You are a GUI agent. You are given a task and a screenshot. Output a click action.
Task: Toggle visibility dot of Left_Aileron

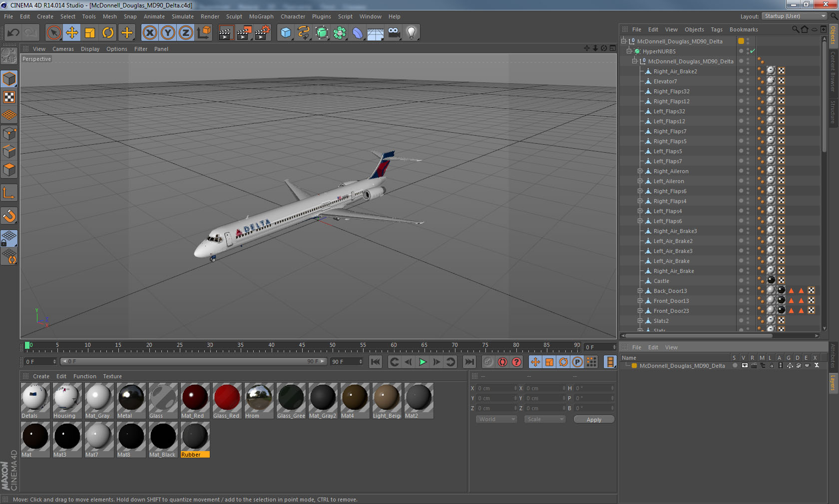[741, 180]
